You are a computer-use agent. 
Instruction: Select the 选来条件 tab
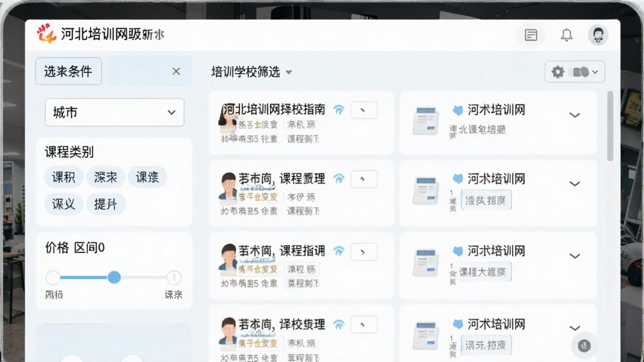[x=68, y=72]
